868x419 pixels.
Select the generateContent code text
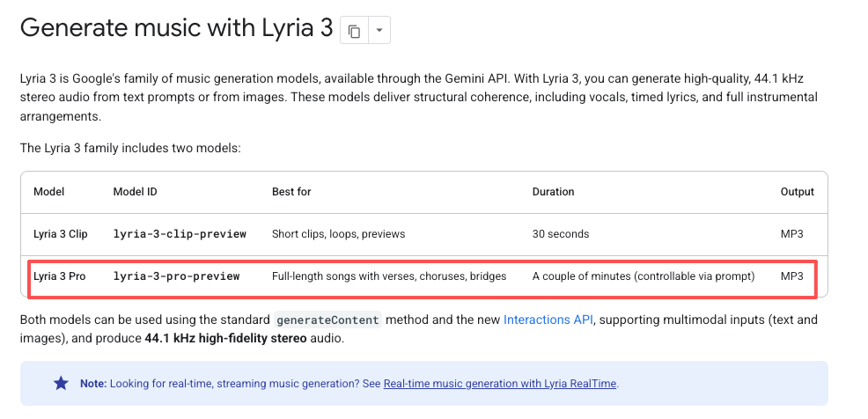click(327, 320)
